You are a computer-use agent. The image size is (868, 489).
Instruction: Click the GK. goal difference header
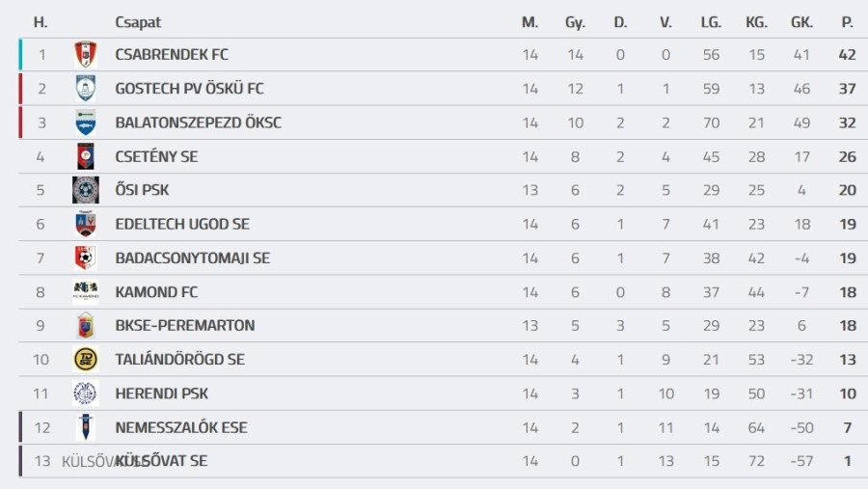[800, 22]
